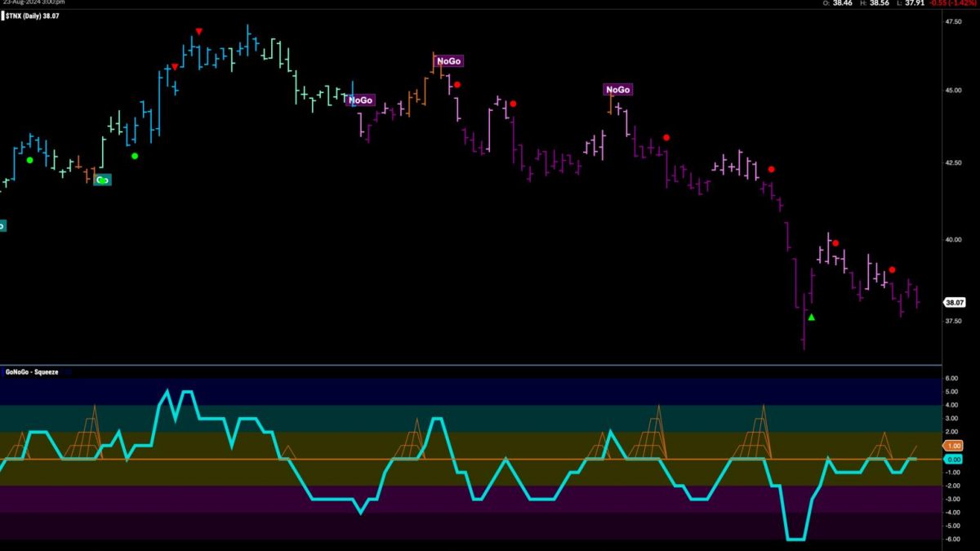Click the green up triangle near 37.50

[811, 317]
